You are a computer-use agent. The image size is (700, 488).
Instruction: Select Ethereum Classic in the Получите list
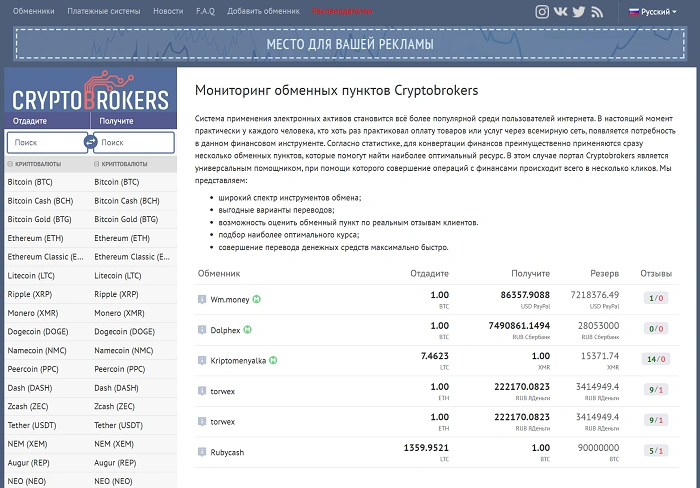pyautogui.click(x=132, y=257)
